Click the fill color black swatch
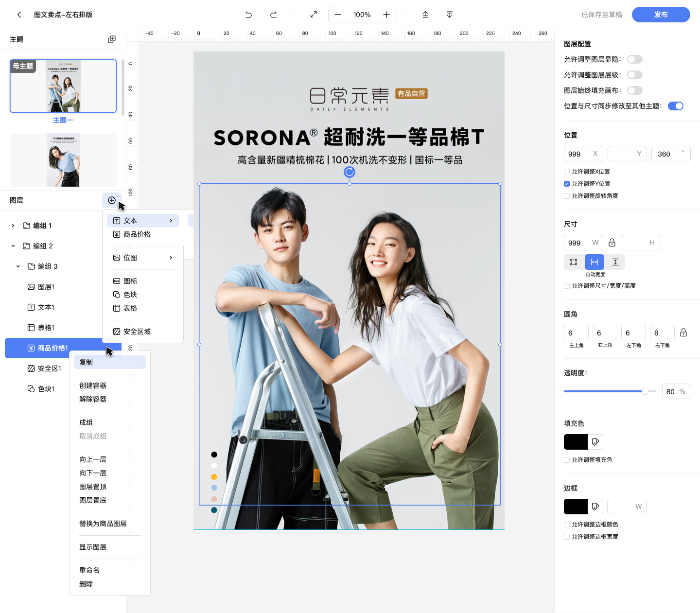The width and height of the screenshot is (700, 613). click(576, 442)
